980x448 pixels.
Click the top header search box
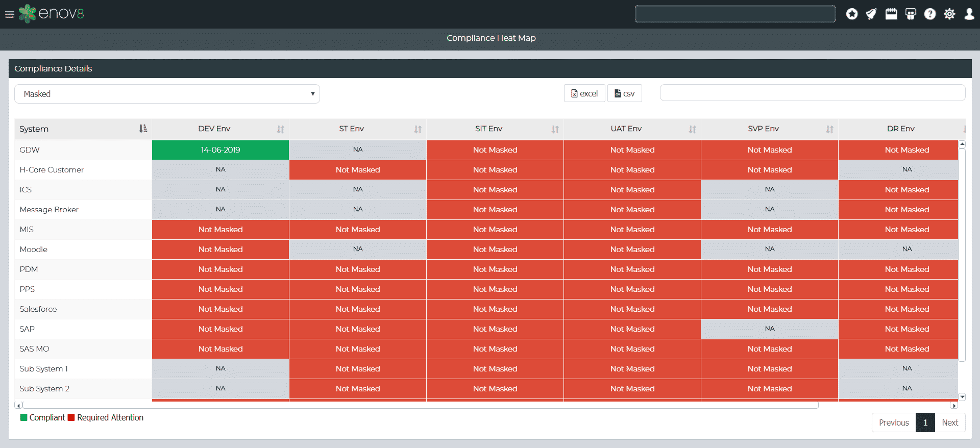coord(734,14)
